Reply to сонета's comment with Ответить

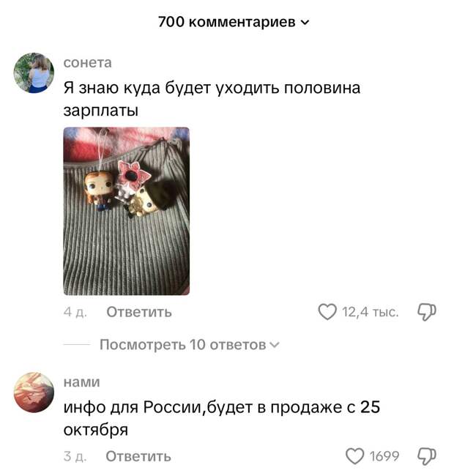pyautogui.click(x=139, y=312)
